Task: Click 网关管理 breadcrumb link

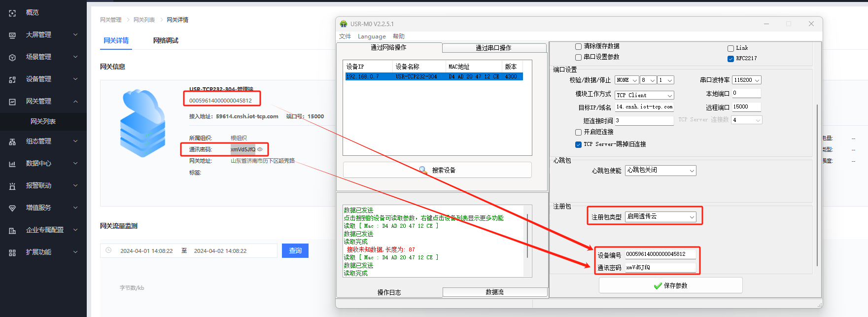Action: click(111, 20)
